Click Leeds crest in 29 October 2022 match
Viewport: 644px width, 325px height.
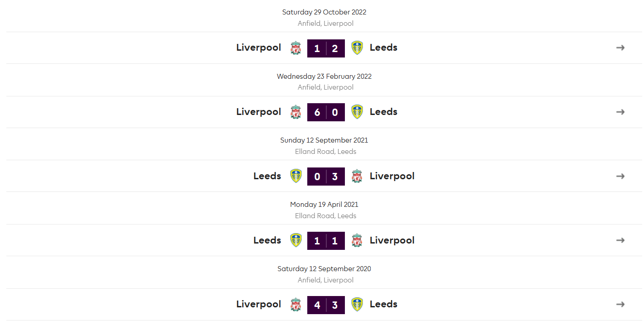[357, 48]
